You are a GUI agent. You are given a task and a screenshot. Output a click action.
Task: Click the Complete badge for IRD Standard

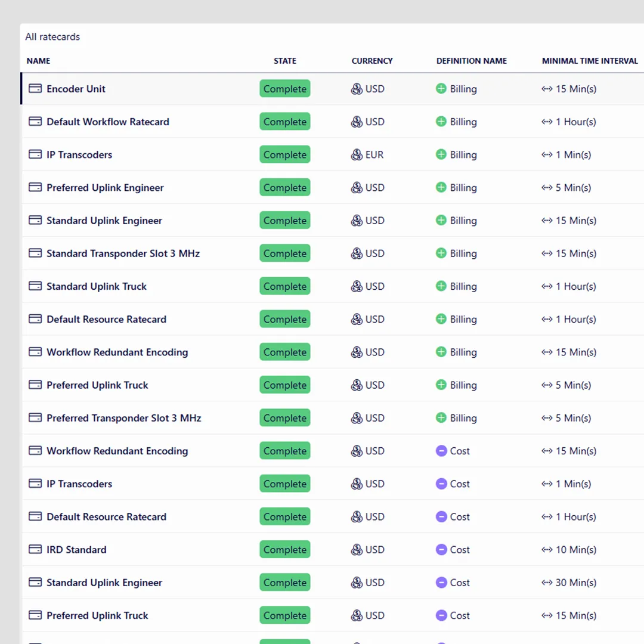[285, 550]
